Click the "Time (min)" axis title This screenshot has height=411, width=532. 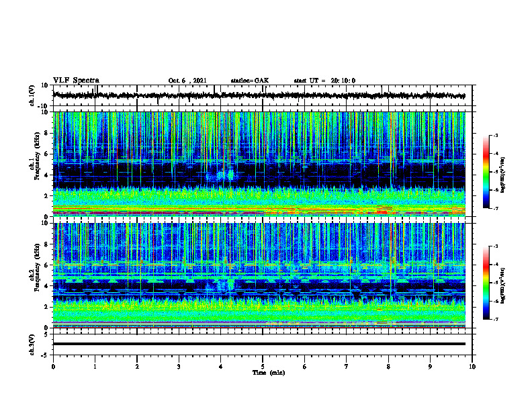click(269, 373)
